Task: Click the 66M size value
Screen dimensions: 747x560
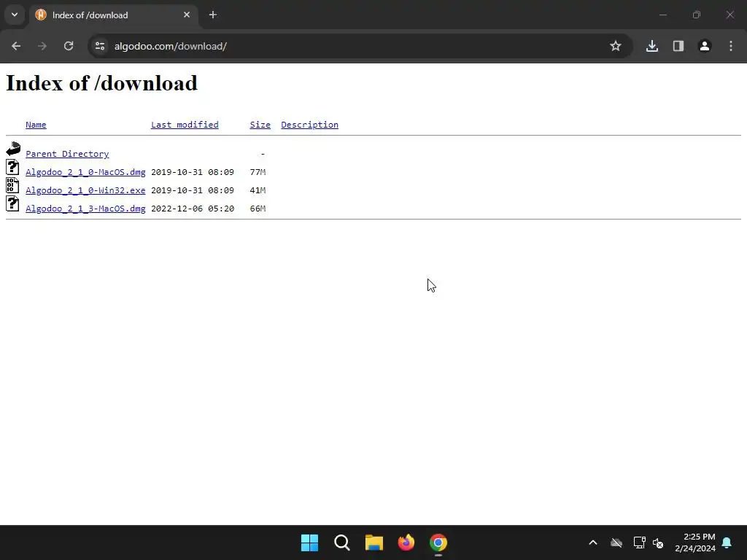Action: (x=258, y=208)
